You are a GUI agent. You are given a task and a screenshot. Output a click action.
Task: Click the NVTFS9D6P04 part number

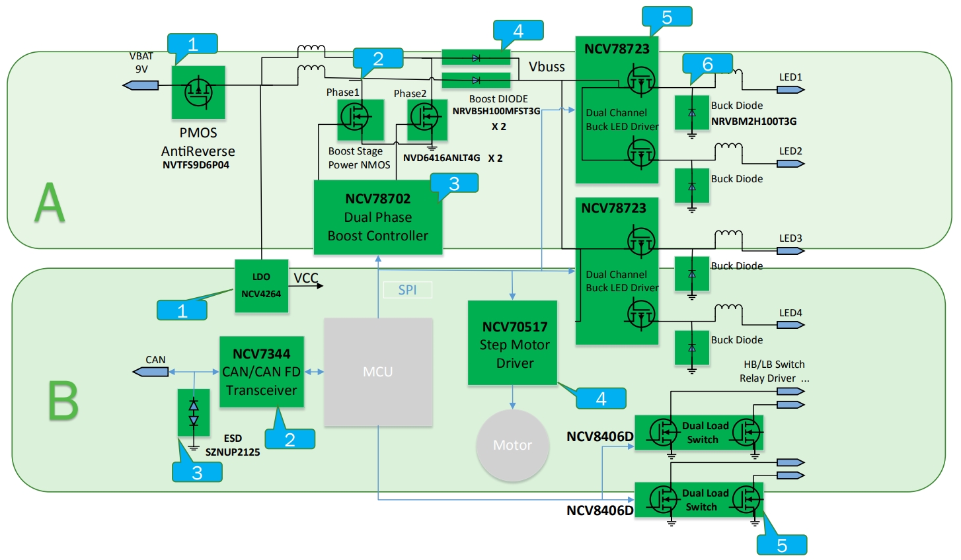pos(196,165)
